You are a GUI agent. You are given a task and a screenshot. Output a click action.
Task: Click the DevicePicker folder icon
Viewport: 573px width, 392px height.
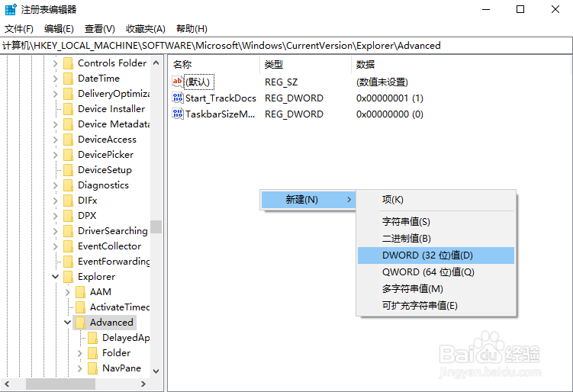pyautogui.click(x=69, y=155)
